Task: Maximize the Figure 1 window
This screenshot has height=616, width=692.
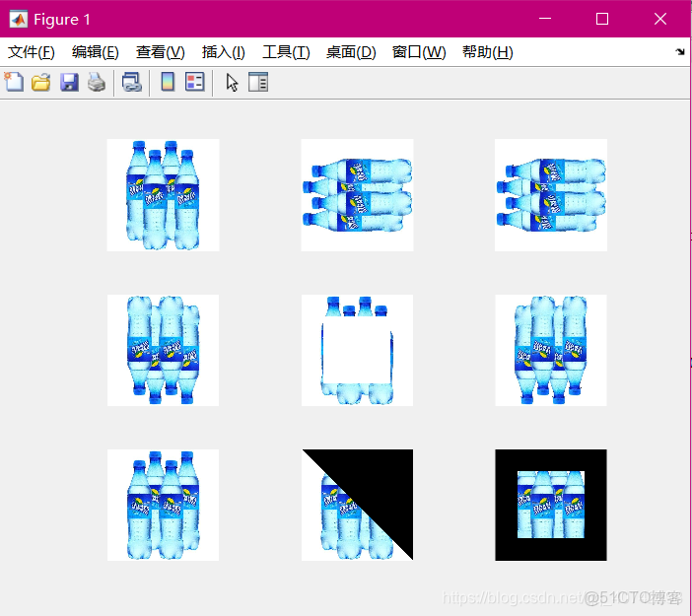Action: click(x=602, y=19)
